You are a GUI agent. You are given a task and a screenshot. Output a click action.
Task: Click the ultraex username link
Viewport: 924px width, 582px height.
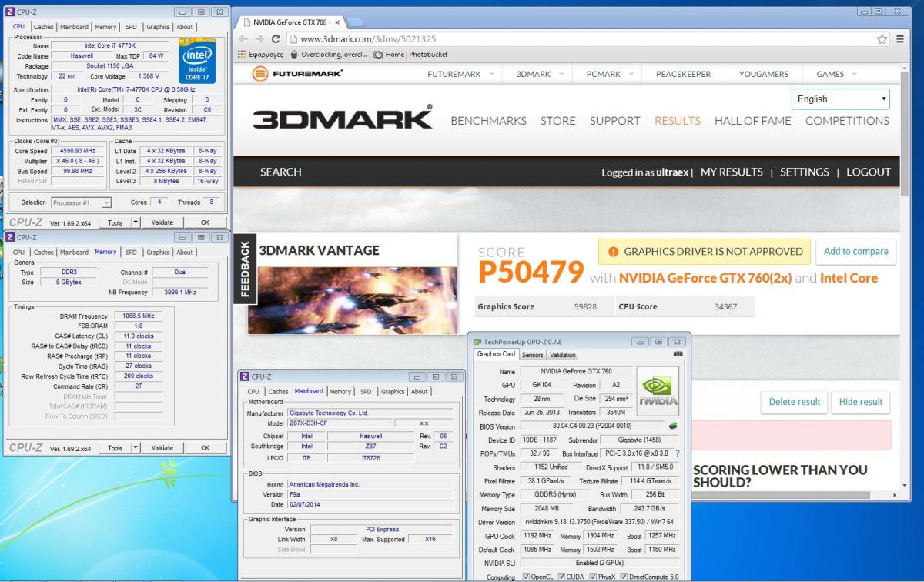[x=674, y=172]
